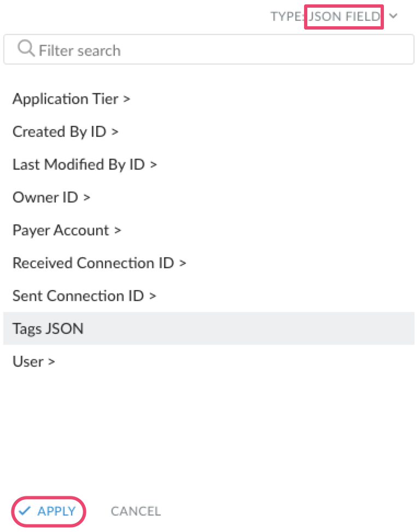Image resolution: width=420 pixels, height=532 pixels.
Task: Expand Created By ID arrow
Action: click(115, 132)
